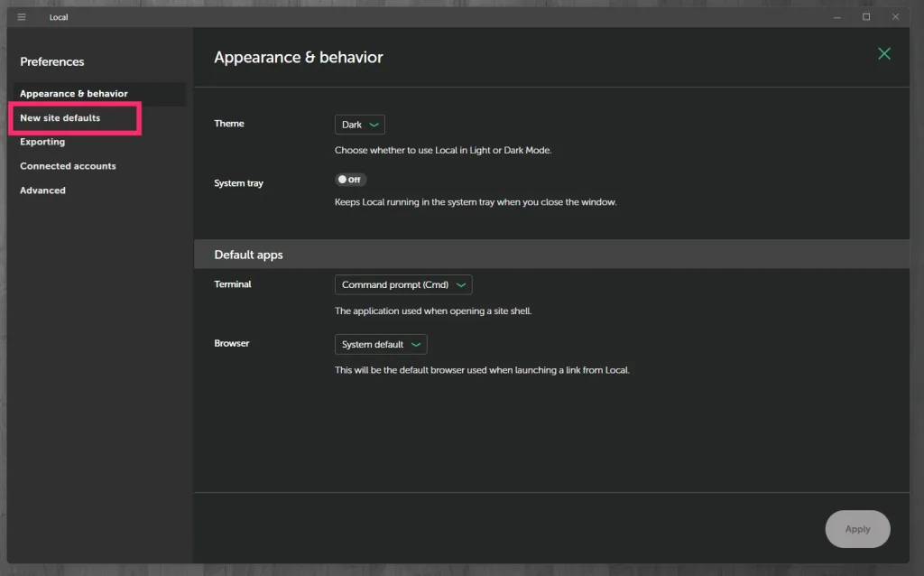Expand the Terminal Command prompt dropdown
This screenshot has width=924, height=576.
pyautogui.click(x=403, y=284)
